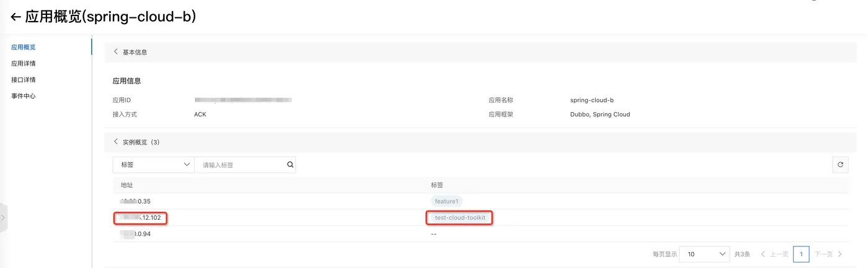Collapse the 基本信息 section chevron
Image resolution: width=868 pixels, height=268 pixels.
coord(115,52)
